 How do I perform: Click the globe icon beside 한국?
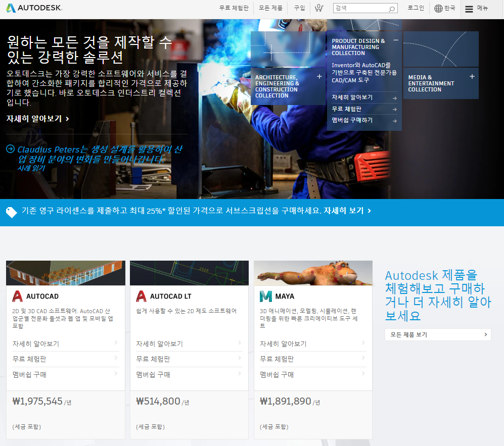pos(438,9)
